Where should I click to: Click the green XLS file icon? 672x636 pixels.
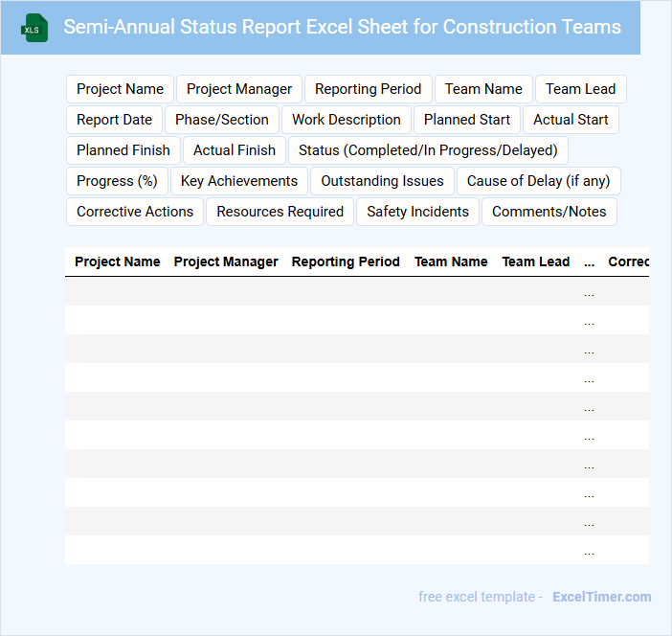tap(34, 28)
